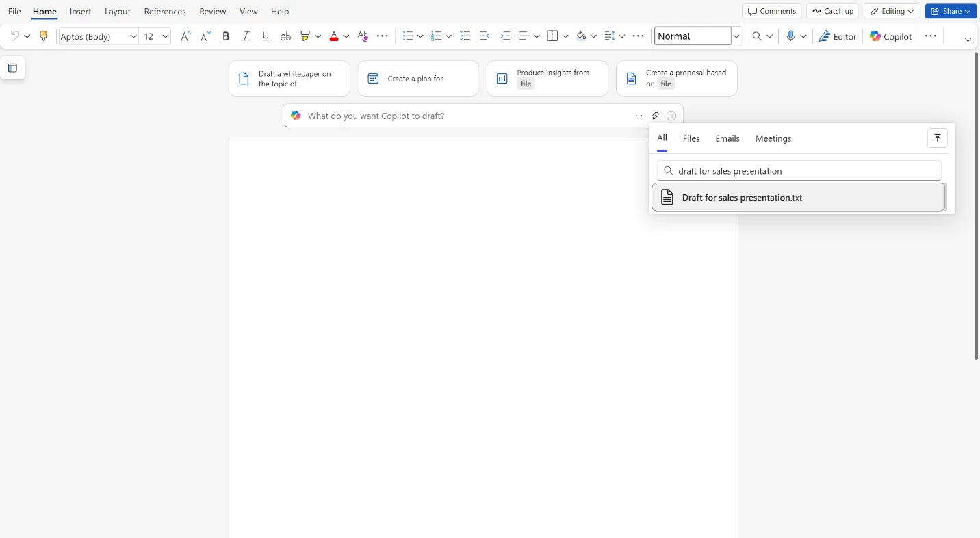Open more paragraph options ellipsis
Image resolution: width=980 pixels, height=538 pixels.
pos(638,36)
